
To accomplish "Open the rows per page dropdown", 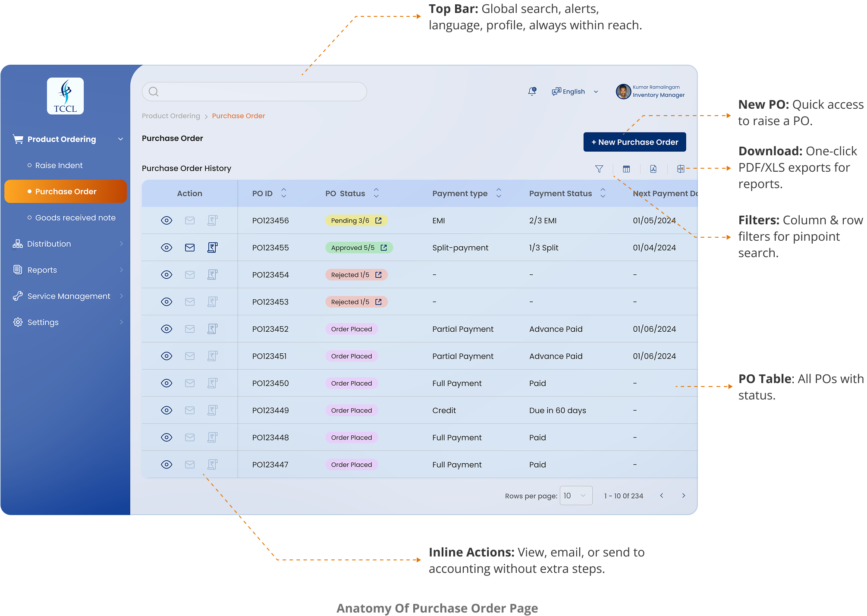I will pos(576,496).
